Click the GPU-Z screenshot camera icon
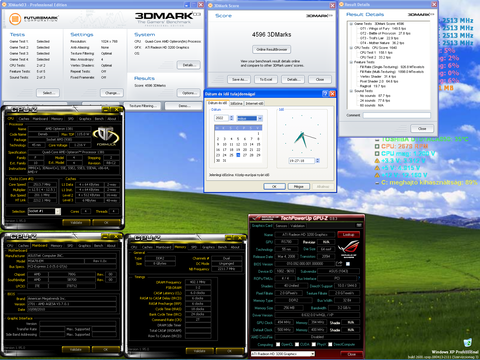This screenshot has width=480, height=360. coord(359,226)
